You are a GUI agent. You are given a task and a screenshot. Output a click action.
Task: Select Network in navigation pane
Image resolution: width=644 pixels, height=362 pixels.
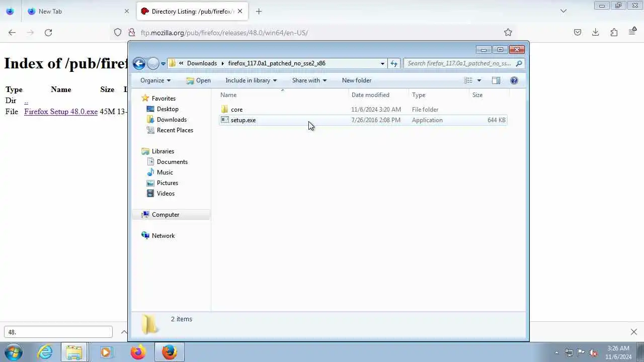coord(163,236)
